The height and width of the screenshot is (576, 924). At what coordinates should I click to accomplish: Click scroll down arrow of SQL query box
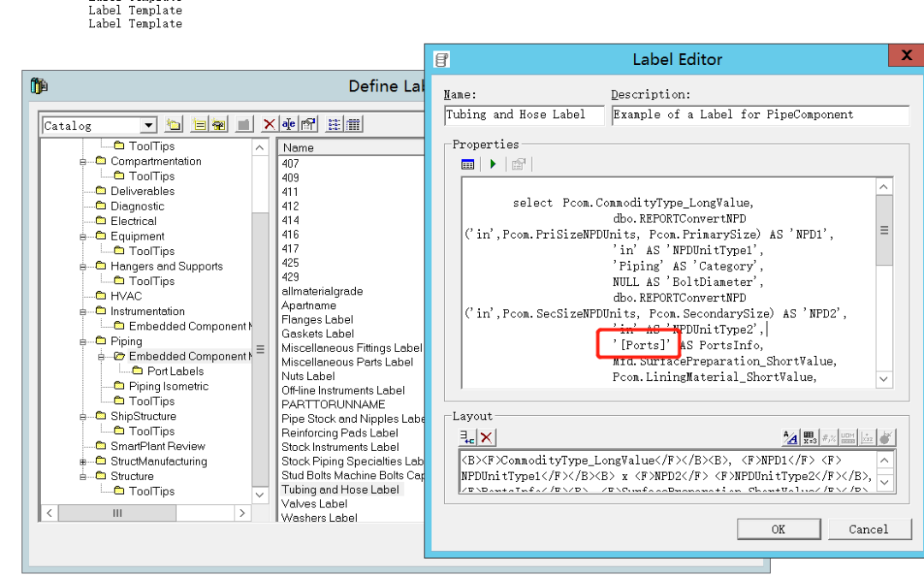click(883, 379)
